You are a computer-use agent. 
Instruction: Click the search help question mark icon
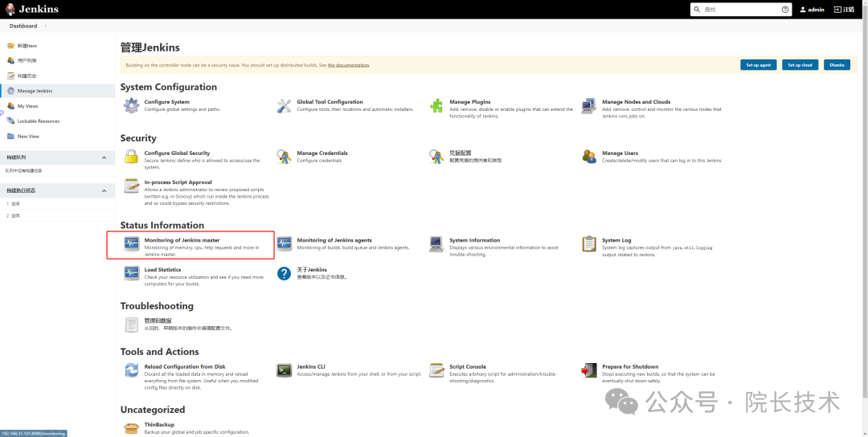point(785,10)
